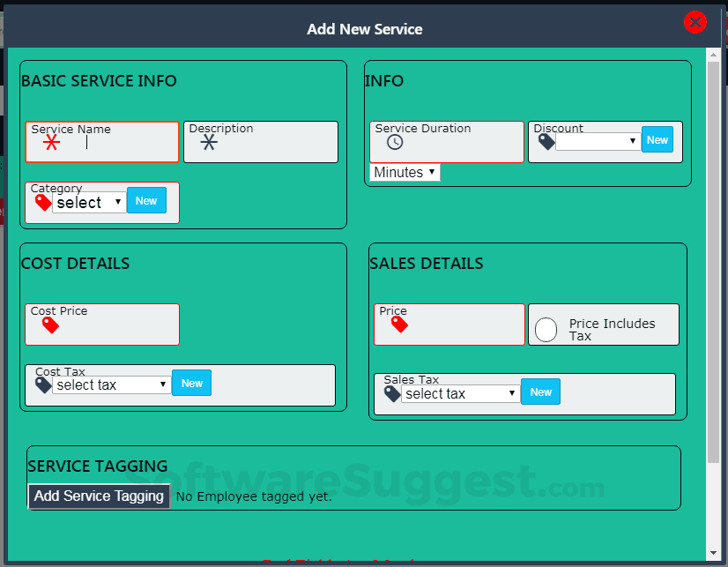Click the dark tag icon beside Sales Tax

[392, 393]
